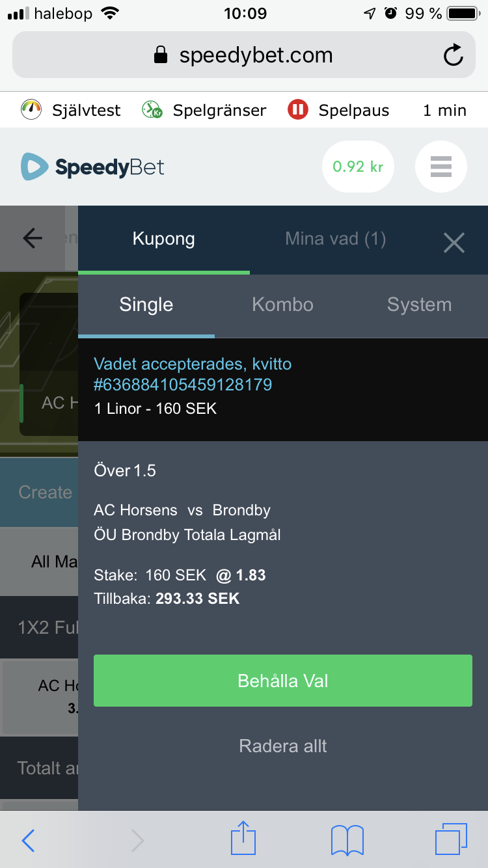Go back with Safari back chevron
This screenshot has height=868, width=488.
point(28,840)
